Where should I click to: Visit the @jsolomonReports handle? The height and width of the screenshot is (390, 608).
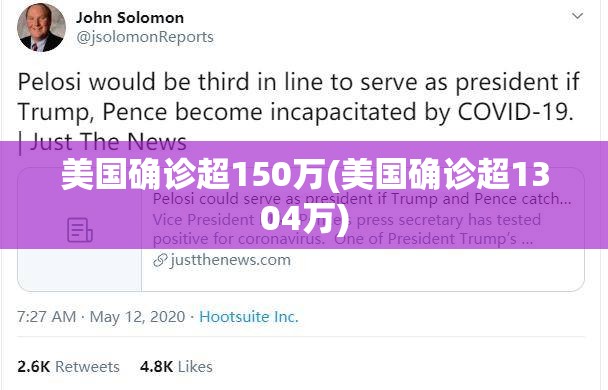[x=145, y=37]
